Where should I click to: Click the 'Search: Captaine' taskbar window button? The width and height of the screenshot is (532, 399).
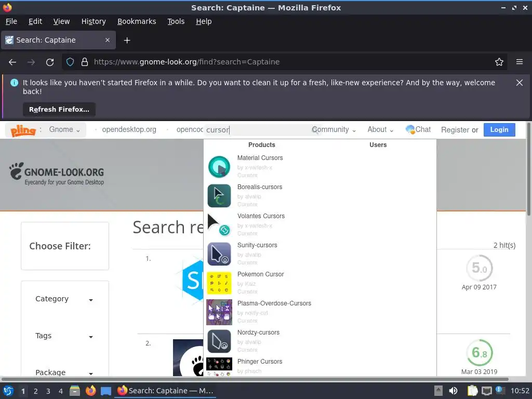(165, 391)
